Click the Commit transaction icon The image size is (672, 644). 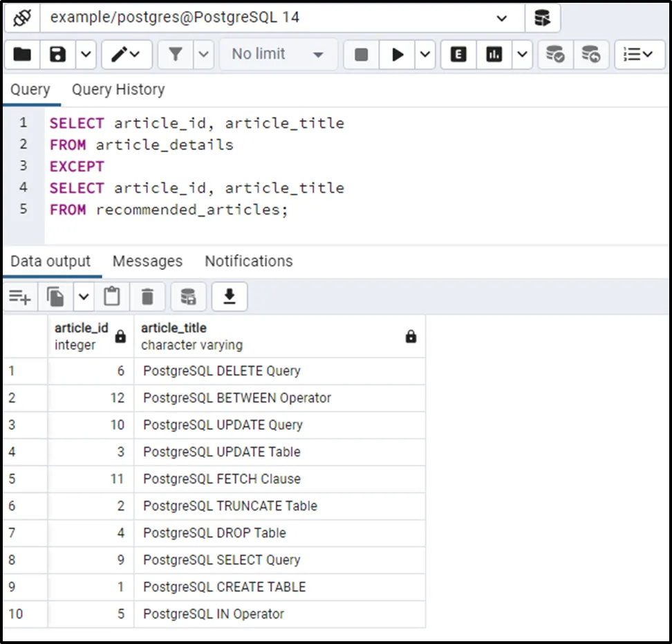tap(555, 54)
